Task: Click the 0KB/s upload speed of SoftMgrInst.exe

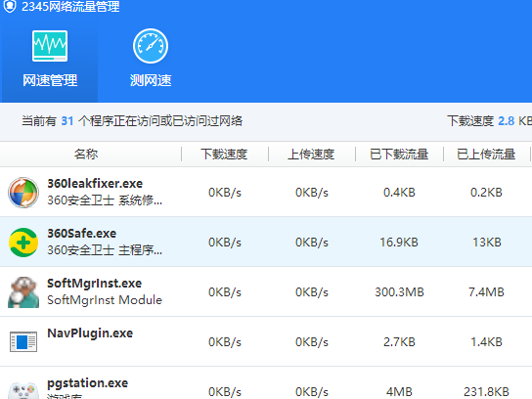Action: (x=312, y=292)
